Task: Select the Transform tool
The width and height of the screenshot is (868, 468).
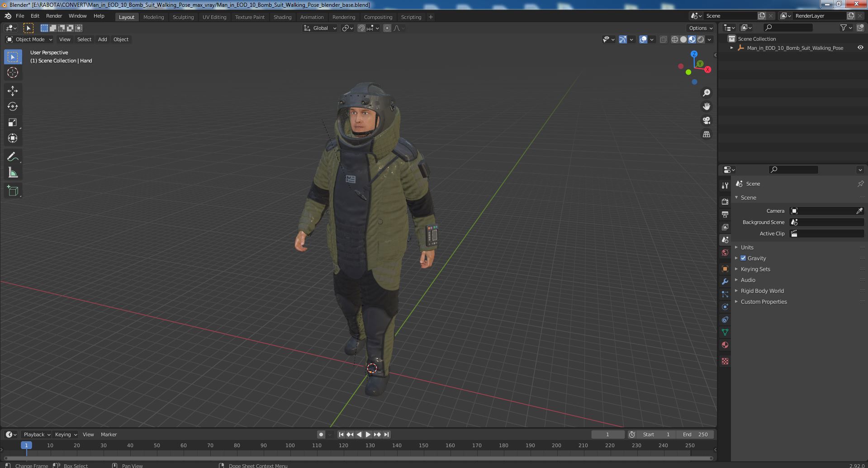Action: (x=13, y=138)
